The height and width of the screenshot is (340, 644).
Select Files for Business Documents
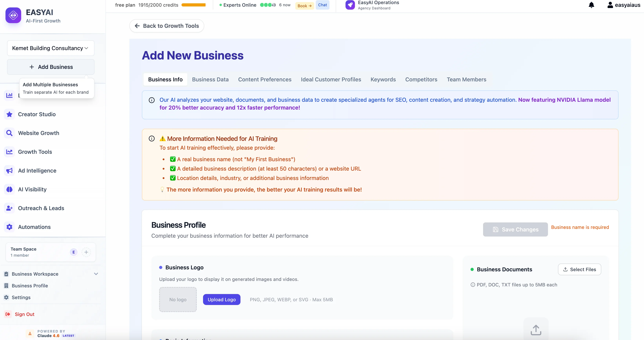point(580,269)
